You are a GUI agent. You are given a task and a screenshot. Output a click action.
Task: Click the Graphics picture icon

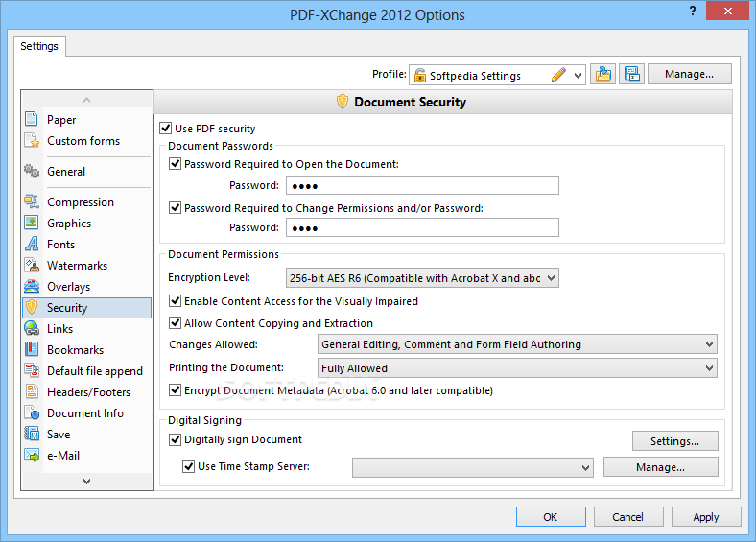coord(32,223)
